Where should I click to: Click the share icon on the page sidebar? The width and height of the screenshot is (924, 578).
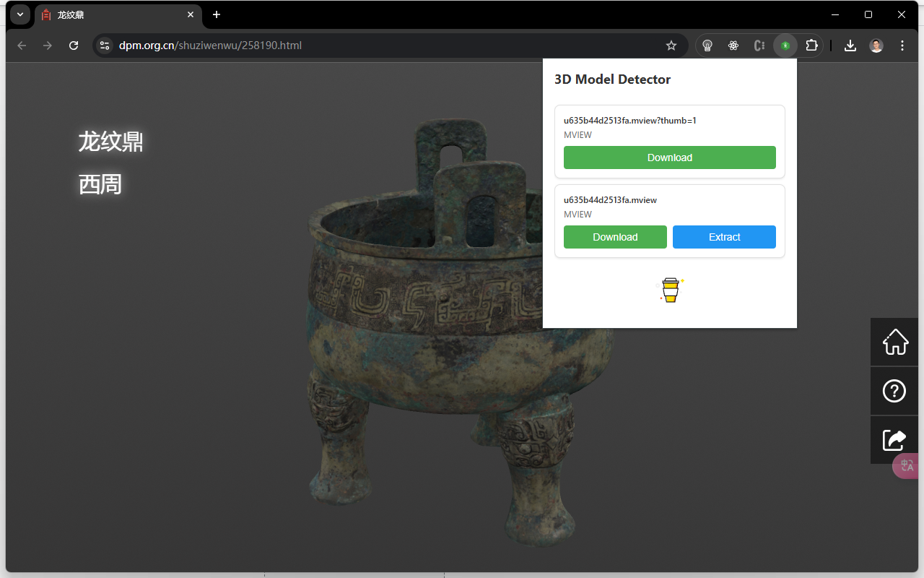click(894, 439)
